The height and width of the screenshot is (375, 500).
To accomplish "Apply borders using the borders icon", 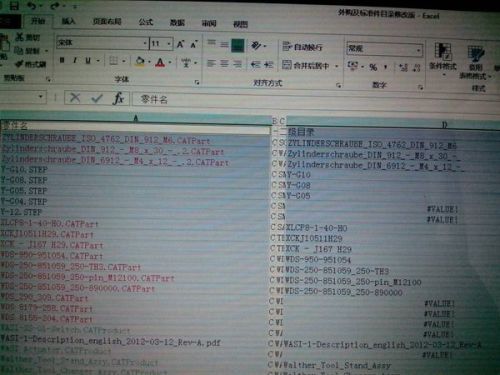I will 114,61.
